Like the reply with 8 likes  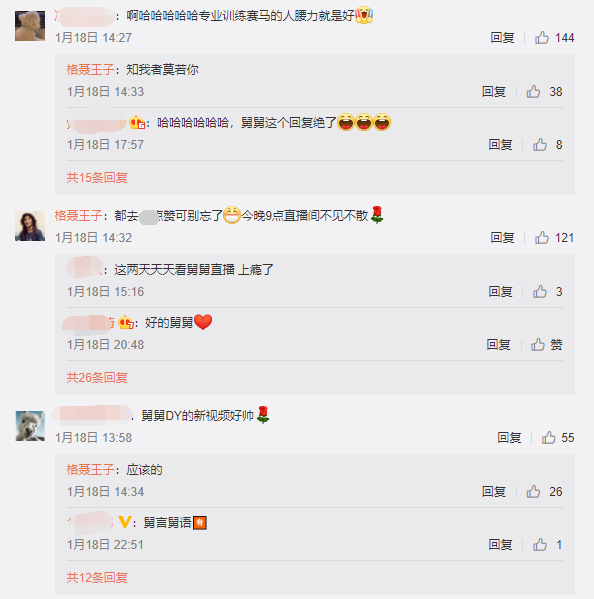547,145
